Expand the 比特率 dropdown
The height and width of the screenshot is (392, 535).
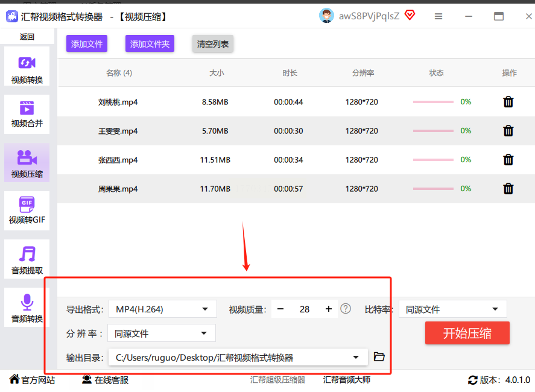click(453, 309)
